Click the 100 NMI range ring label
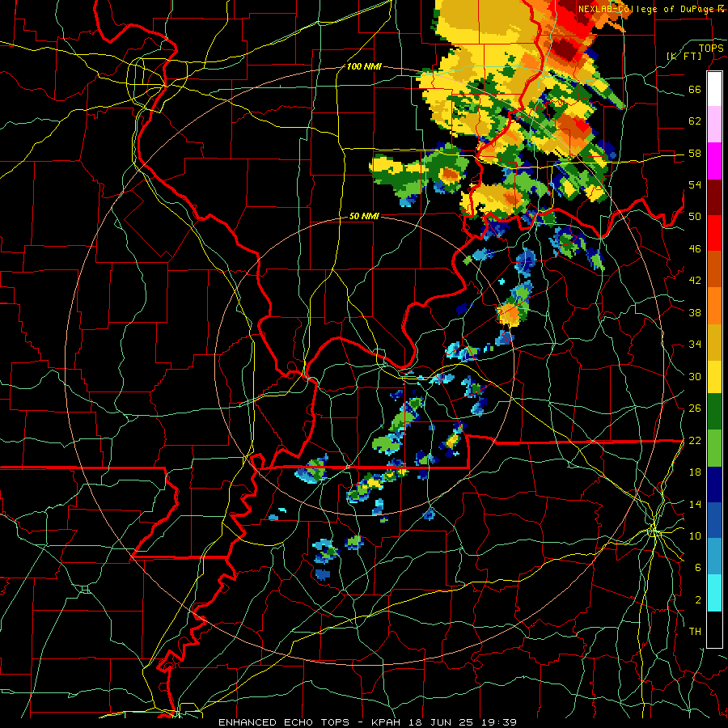 [x=363, y=67]
